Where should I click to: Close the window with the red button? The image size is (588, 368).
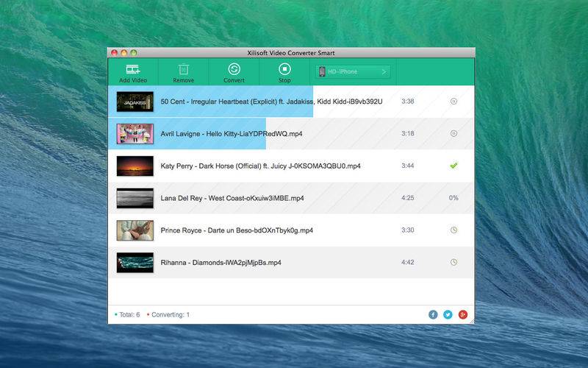[x=115, y=53]
